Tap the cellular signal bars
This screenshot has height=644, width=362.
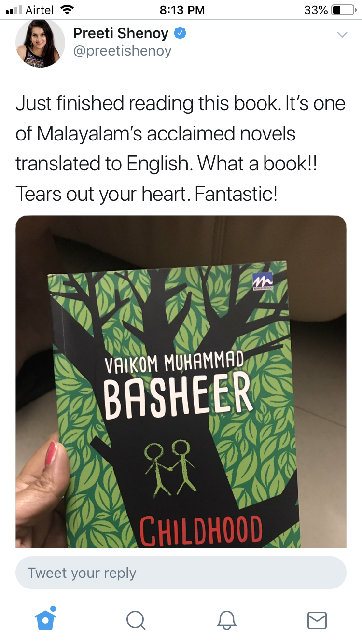tap(14, 10)
